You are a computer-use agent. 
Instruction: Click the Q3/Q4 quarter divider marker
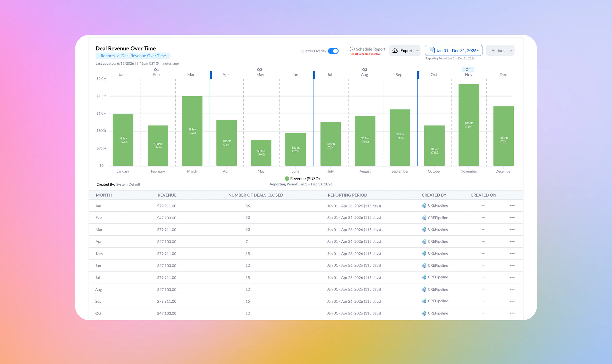tap(418, 75)
